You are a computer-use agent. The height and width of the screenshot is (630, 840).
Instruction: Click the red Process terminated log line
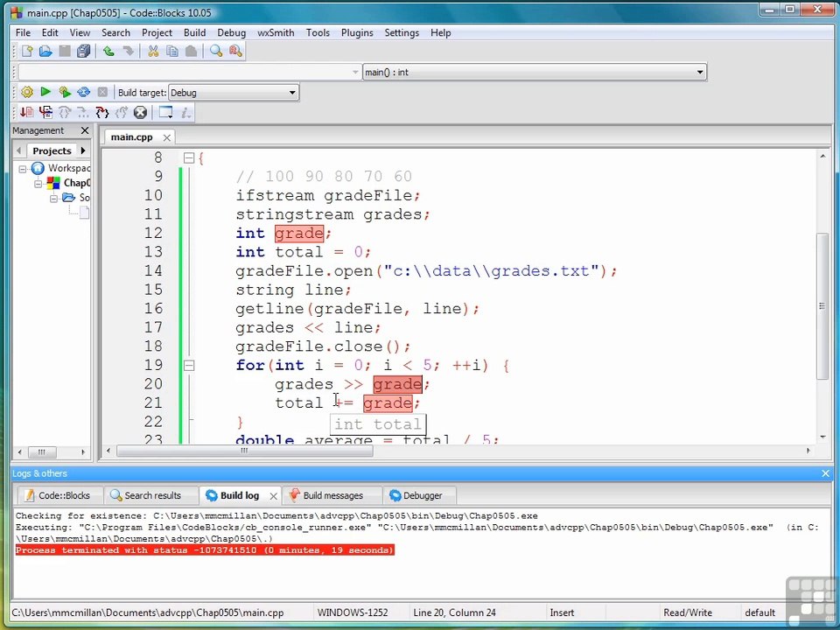[x=205, y=550]
